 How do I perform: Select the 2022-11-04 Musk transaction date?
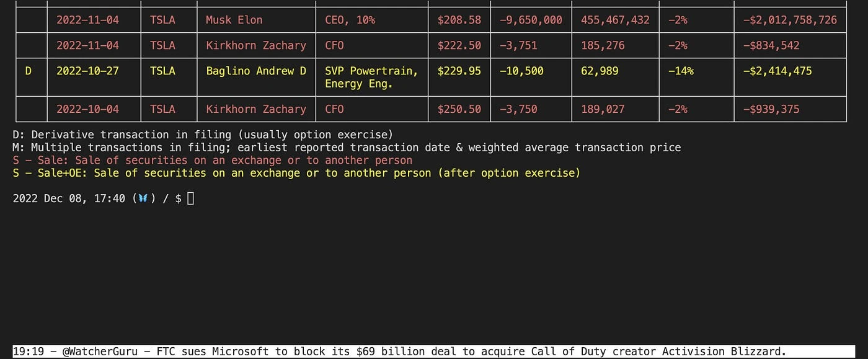click(87, 20)
